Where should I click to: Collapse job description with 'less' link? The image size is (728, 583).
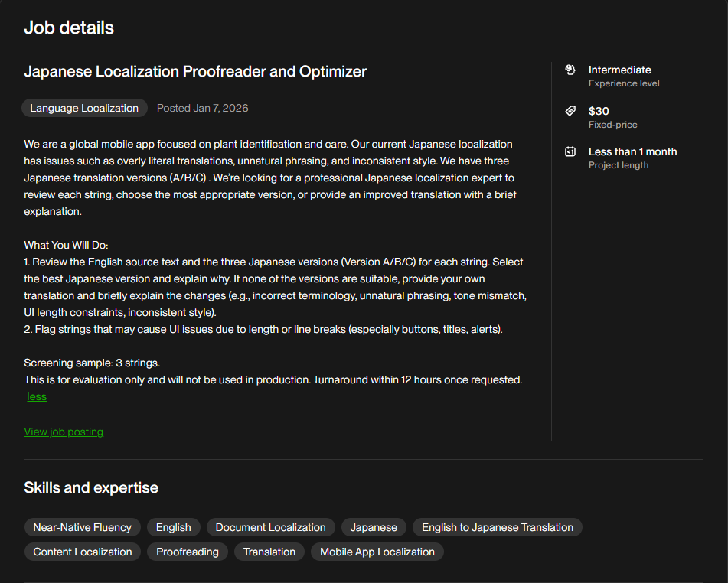(x=37, y=396)
